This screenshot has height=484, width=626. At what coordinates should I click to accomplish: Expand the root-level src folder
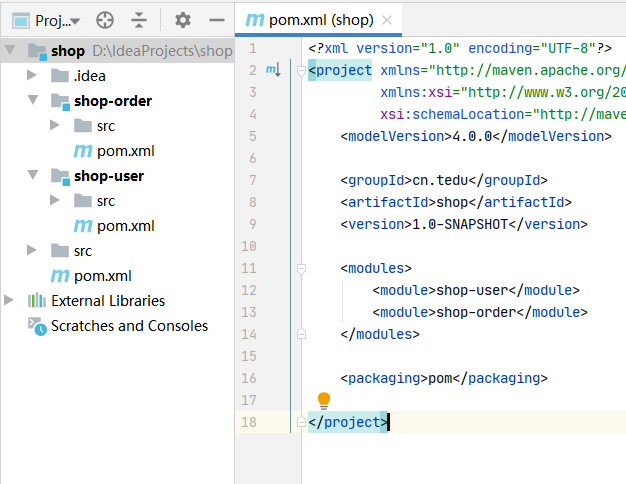pyautogui.click(x=32, y=250)
